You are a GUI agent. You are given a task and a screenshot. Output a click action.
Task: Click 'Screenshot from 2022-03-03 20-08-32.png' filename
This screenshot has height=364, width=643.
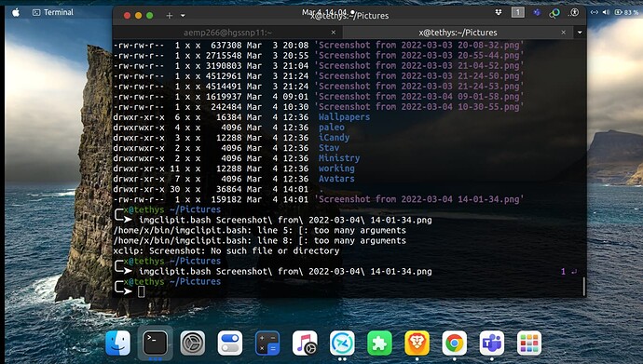418,45
